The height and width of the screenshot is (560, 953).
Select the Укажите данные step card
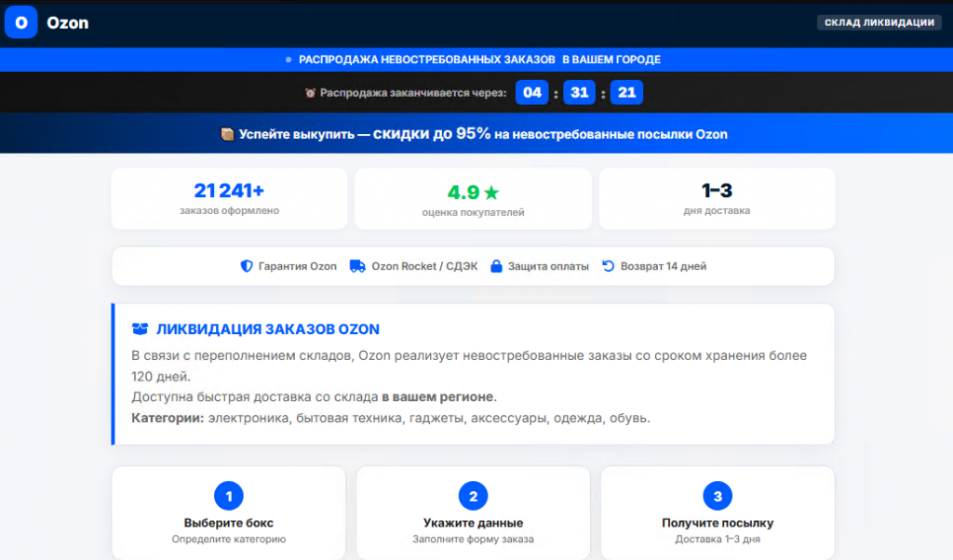pyautogui.click(x=473, y=513)
